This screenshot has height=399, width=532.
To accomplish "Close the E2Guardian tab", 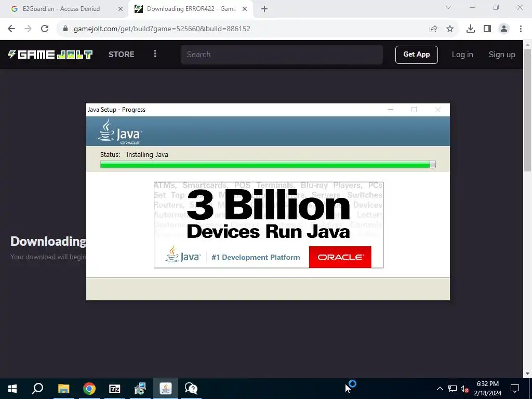I will click(121, 9).
